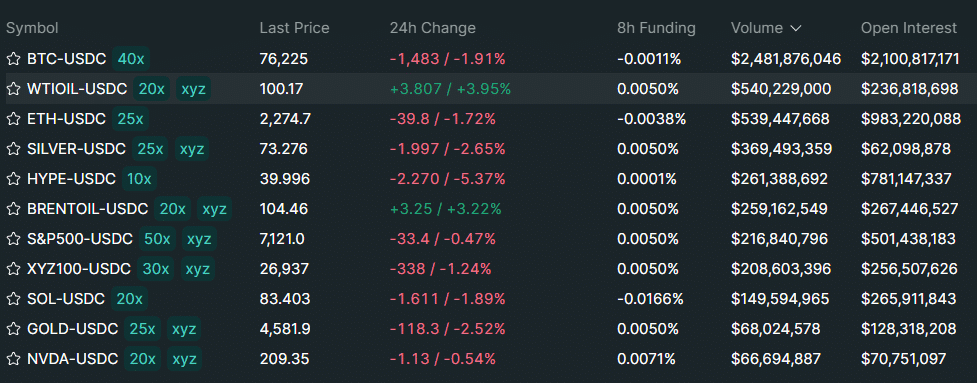
Task: Add SILVER-USDC to favorites via star
Action: coord(13,149)
